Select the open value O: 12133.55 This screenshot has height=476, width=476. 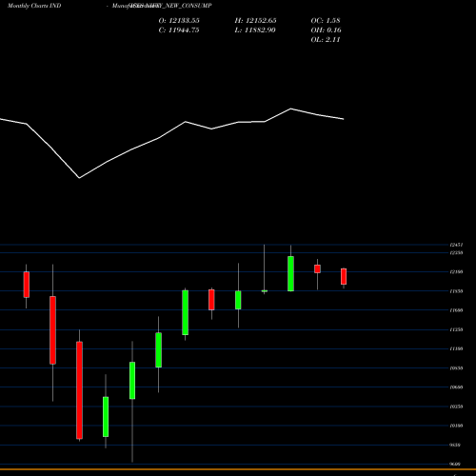pyautogui.click(x=179, y=21)
